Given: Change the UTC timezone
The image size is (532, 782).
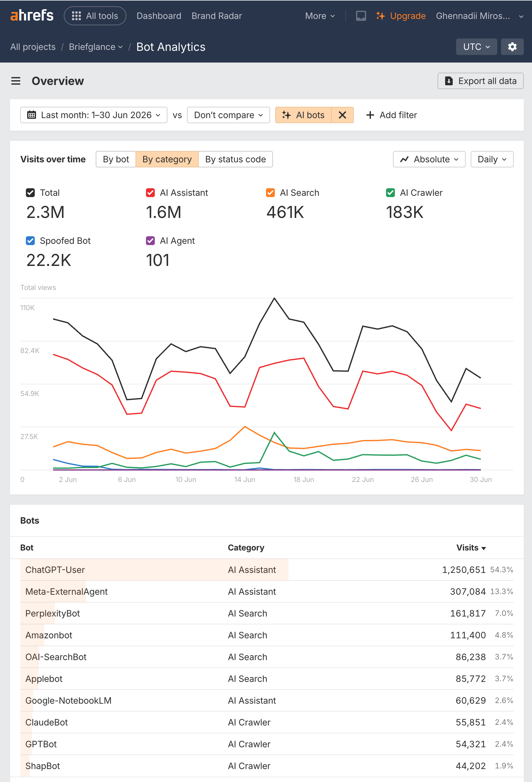Looking at the screenshot, I should point(476,47).
